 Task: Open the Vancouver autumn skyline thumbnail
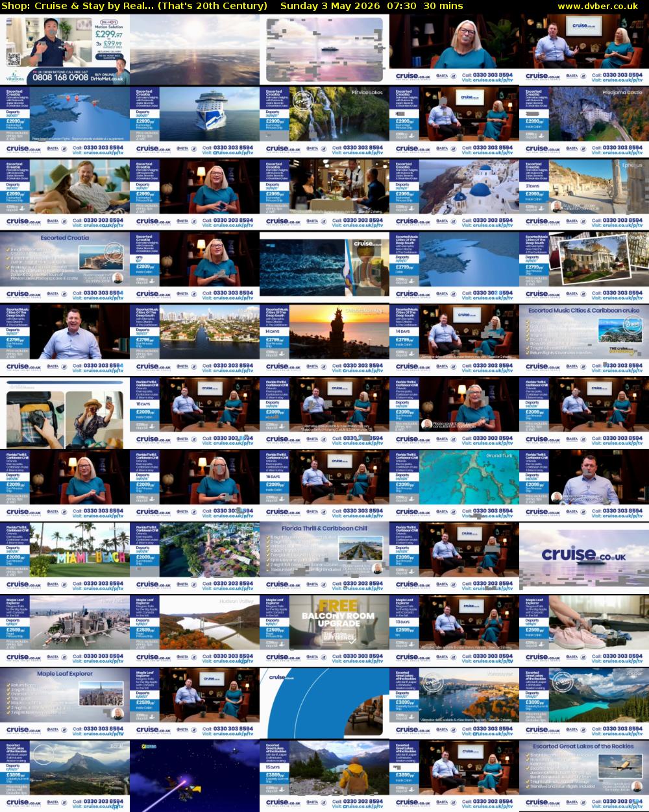point(454,704)
